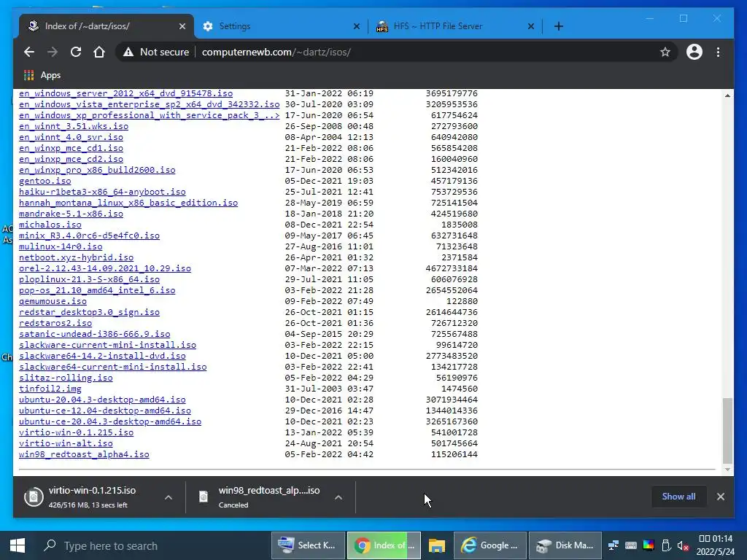Open File Explorer from the taskbar
747x560 pixels.
[436, 545]
